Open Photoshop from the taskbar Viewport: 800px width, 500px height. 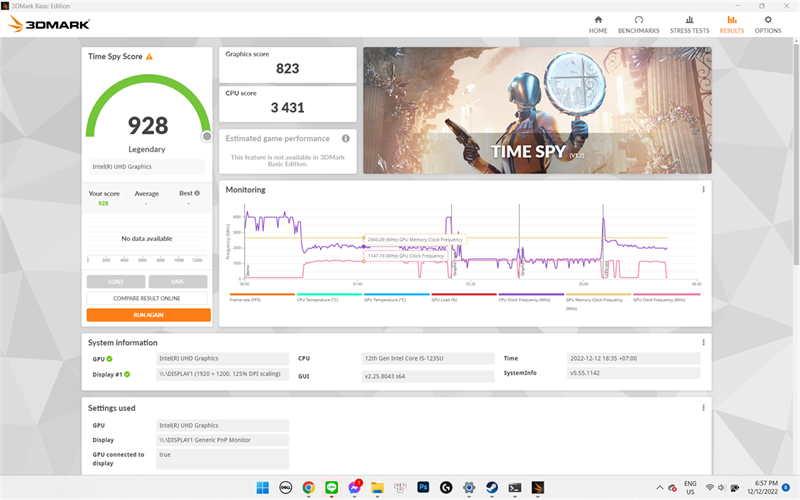click(x=423, y=488)
